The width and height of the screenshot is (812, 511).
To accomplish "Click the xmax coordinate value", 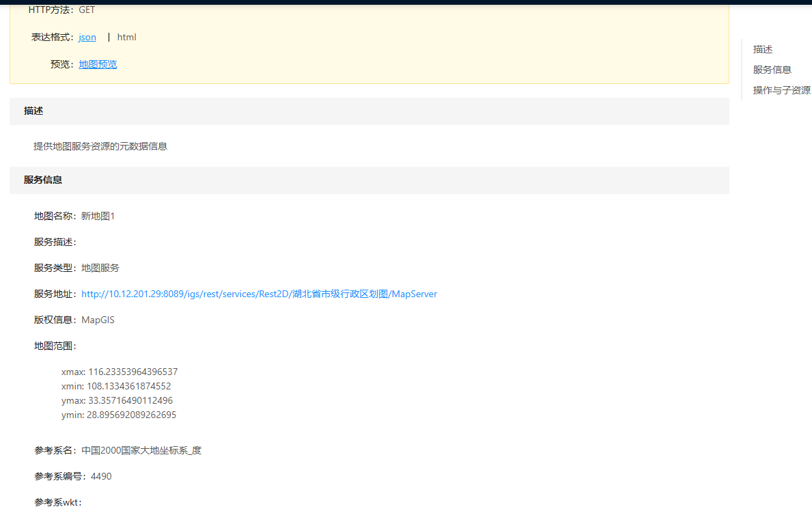I will (x=132, y=372).
